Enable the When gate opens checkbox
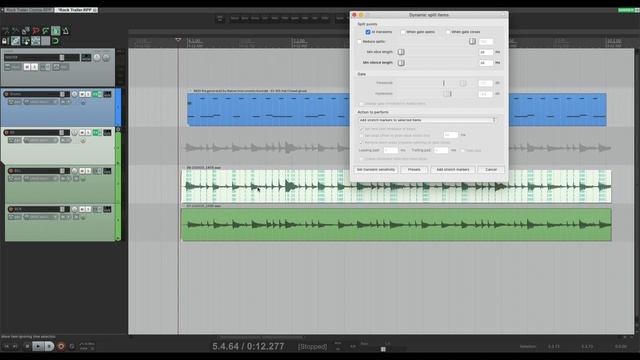The width and height of the screenshot is (640, 360). [x=403, y=32]
